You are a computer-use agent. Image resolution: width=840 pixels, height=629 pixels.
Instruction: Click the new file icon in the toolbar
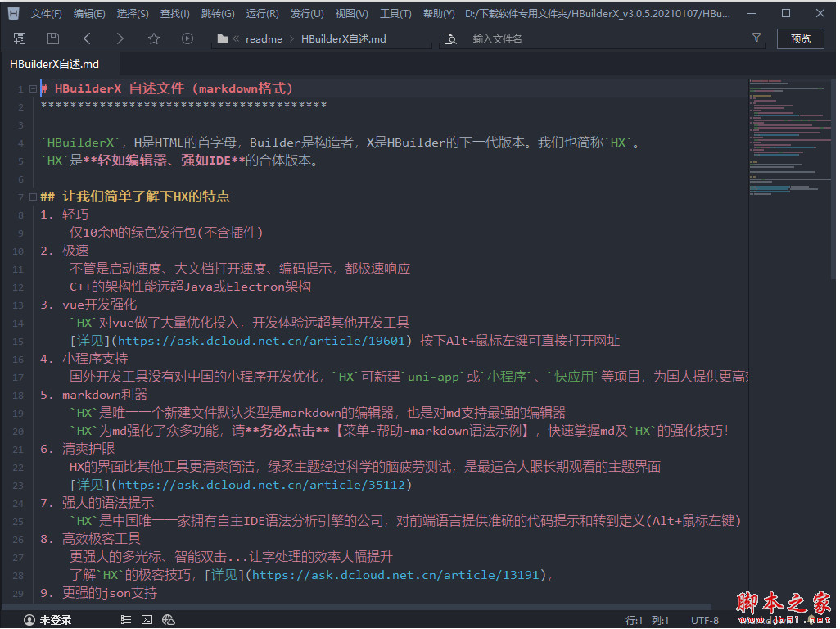[x=20, y=38]
